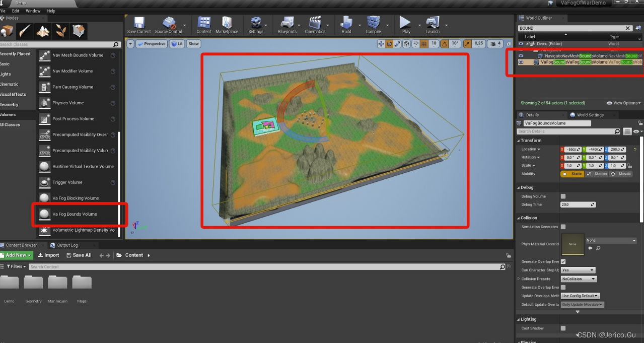Open camera speed setting showing 4
The image size is (644, 343).
coord(495,44)
